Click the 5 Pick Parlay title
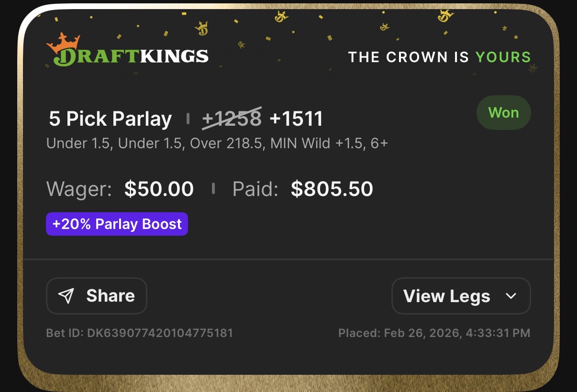This screenshot has width=577, height=392. coord(111,119)
